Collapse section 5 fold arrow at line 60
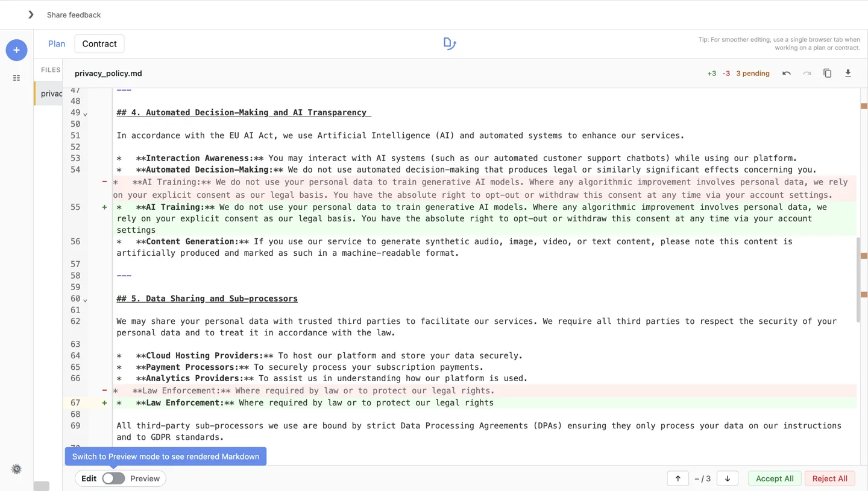The image size is (868, 491). pos(85,300)
